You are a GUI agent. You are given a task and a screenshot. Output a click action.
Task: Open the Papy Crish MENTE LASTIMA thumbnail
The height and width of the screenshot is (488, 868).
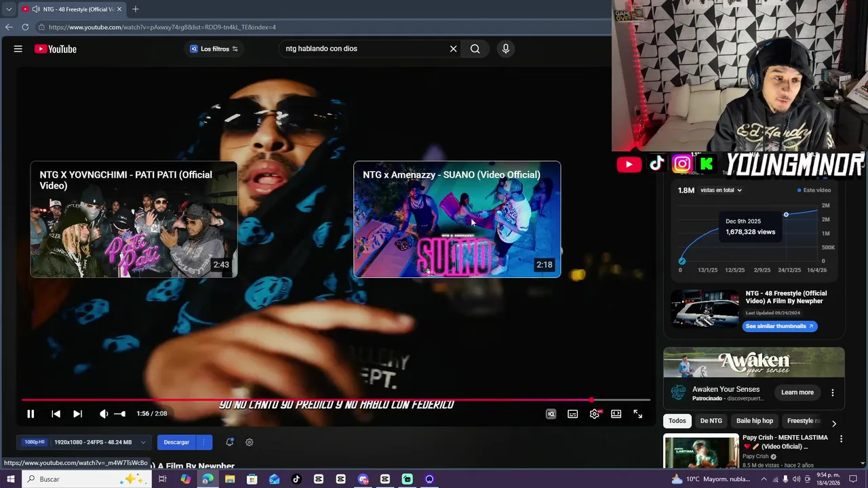701,451
